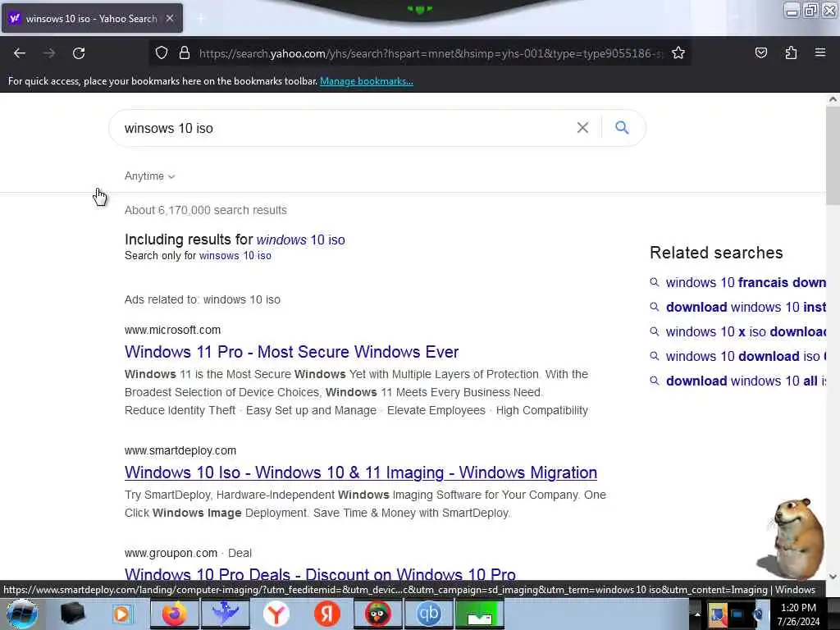This screenshot has height=630, width=840.
Task: Click into the Yahoo search box
Action: tap(343, 128)
